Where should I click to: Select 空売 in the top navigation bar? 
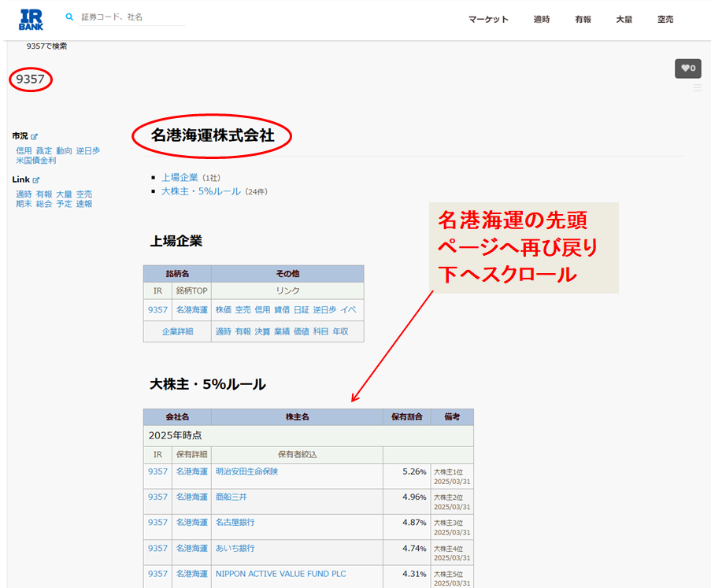coord(665,20)
